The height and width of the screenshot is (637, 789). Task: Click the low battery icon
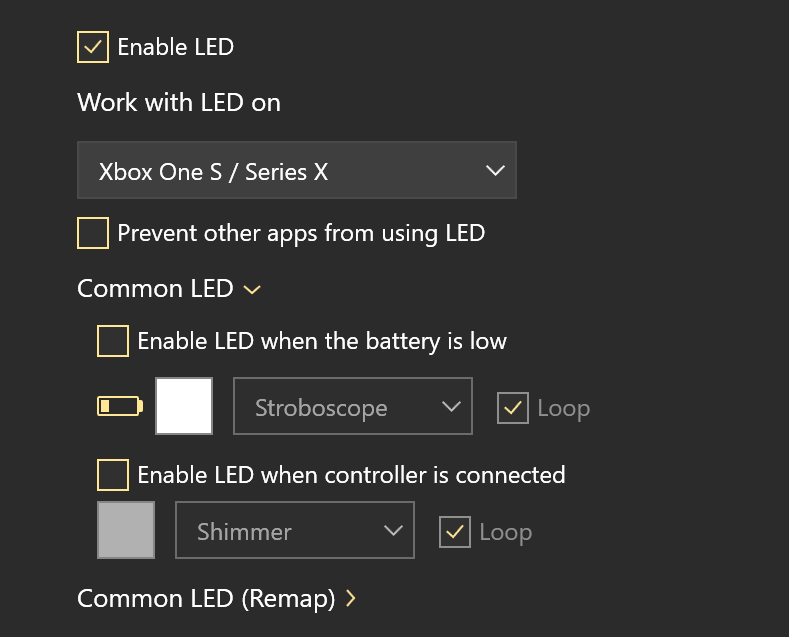click(x=119, y=406)
